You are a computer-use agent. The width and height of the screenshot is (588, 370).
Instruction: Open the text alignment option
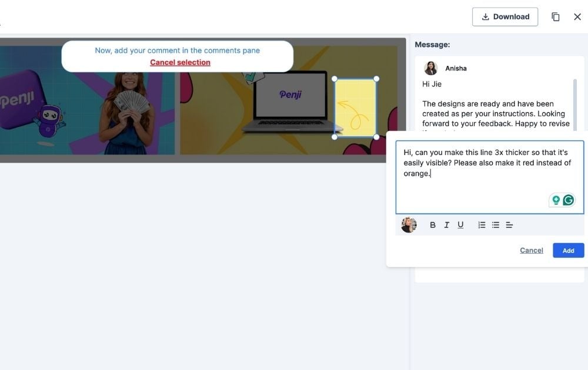pyautogui.click(x=509, y=225)
